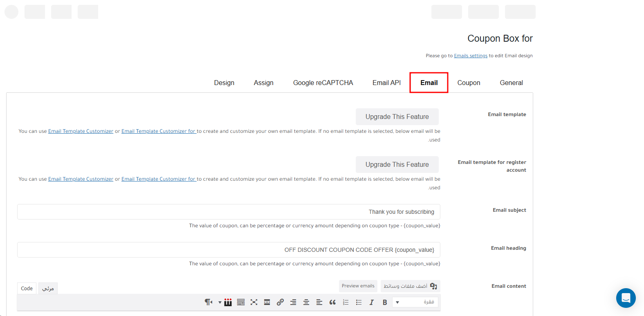Follow the Emails settings link

471,56
